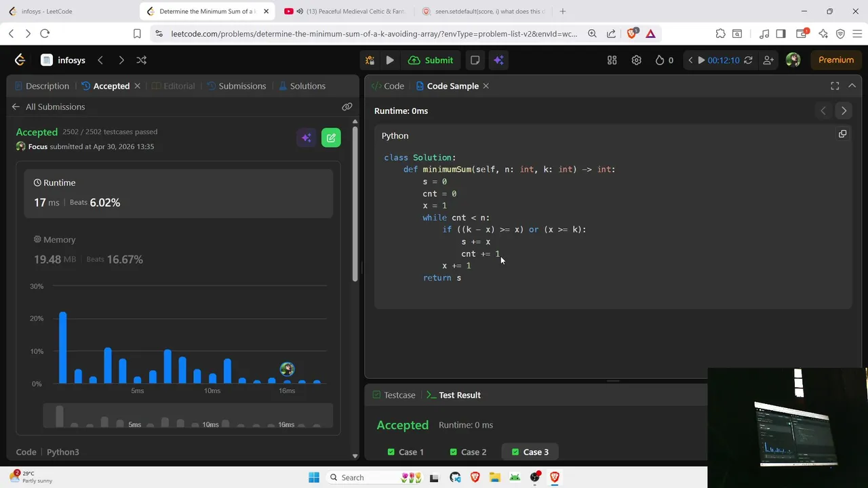Click the left panel vertical scrollbar
The height and width of the screenshot is (488, 868).
355,203
